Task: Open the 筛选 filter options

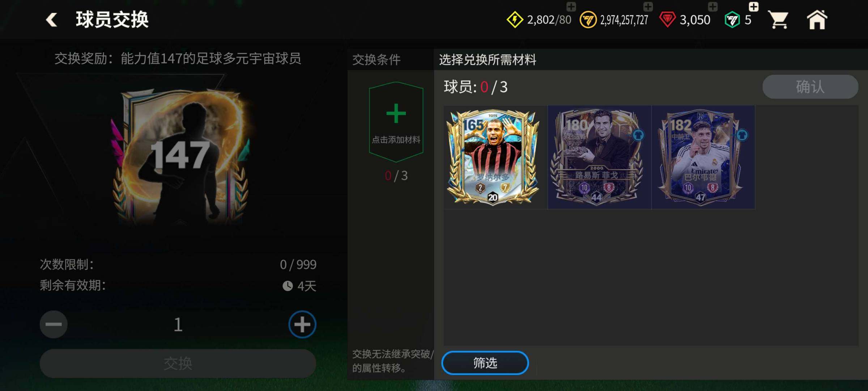Action: 485,363
